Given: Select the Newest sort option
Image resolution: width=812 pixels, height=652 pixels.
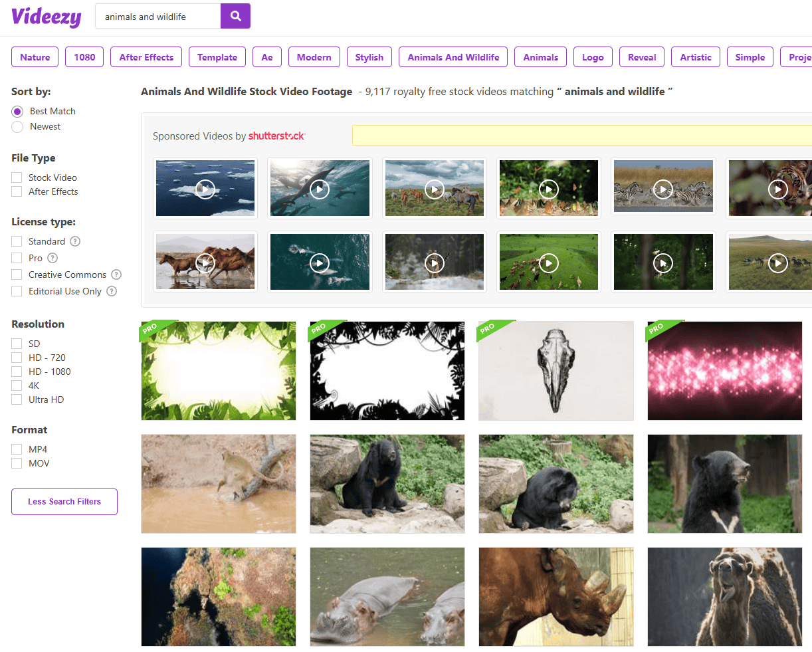Looking at the screenshot, I should point(17,127).
